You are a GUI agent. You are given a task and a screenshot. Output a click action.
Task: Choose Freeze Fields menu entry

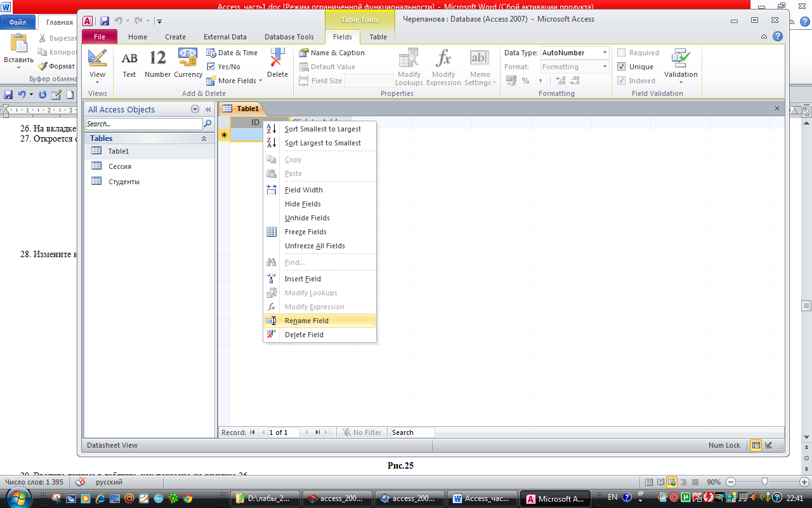320,232
